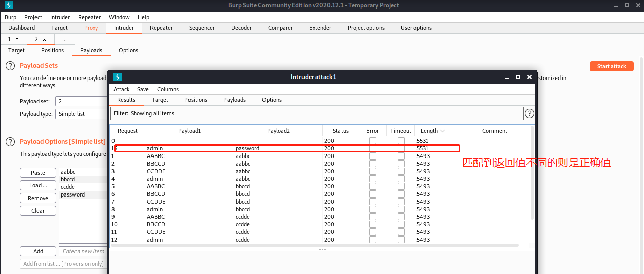Sort results by Status column header
Screen dimensions: 644x274
pos(340,131)
